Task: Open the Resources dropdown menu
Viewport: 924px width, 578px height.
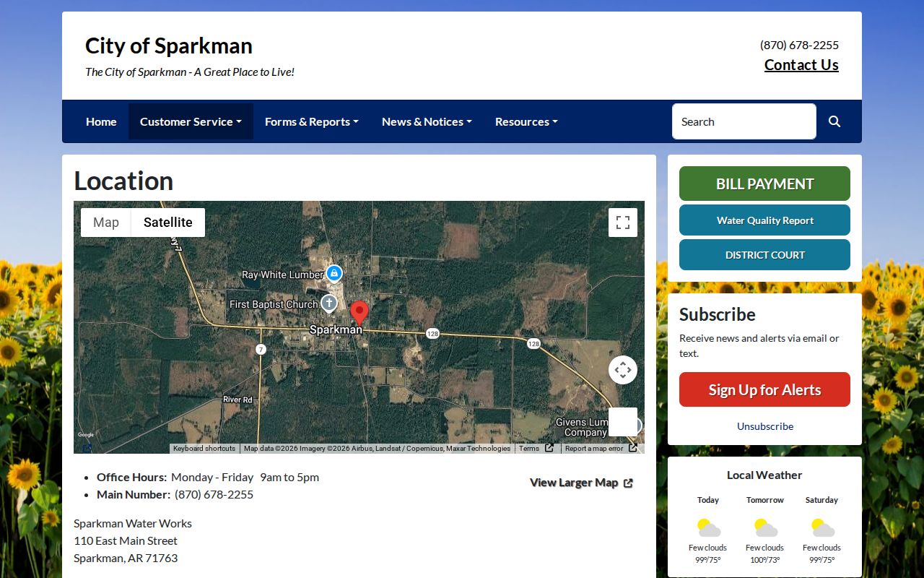Action: tap(526, 121)
